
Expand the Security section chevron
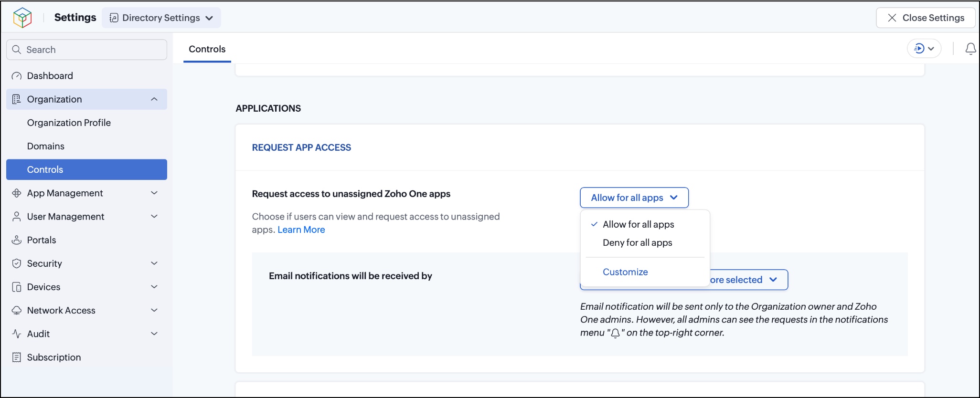point(154,263)
